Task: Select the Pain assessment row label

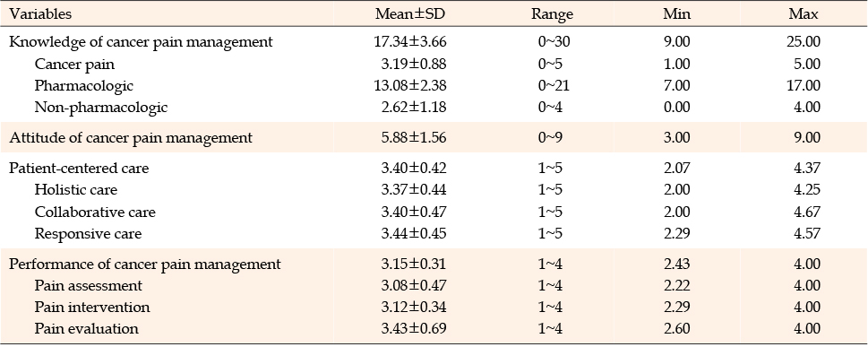Action: click(x=89, y=285)
